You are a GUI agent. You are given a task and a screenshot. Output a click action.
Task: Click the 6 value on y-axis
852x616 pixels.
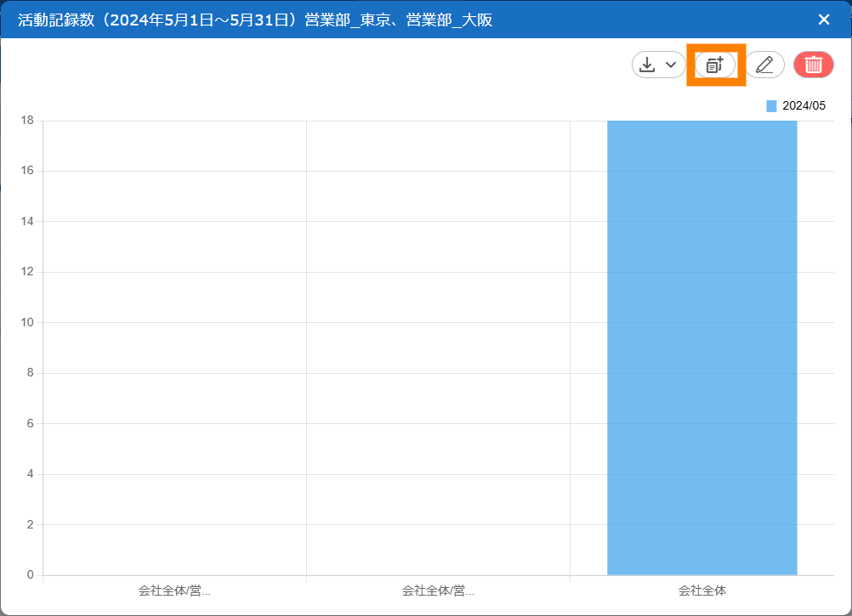30,424
